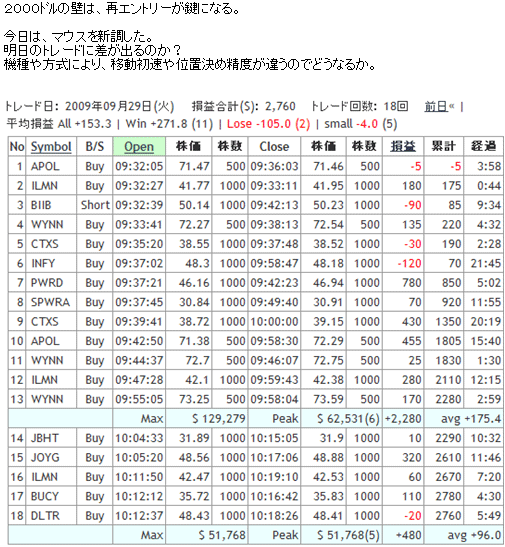Click open price 73.25 in row 13
The image size is (505, 547).
pos(194,399)
